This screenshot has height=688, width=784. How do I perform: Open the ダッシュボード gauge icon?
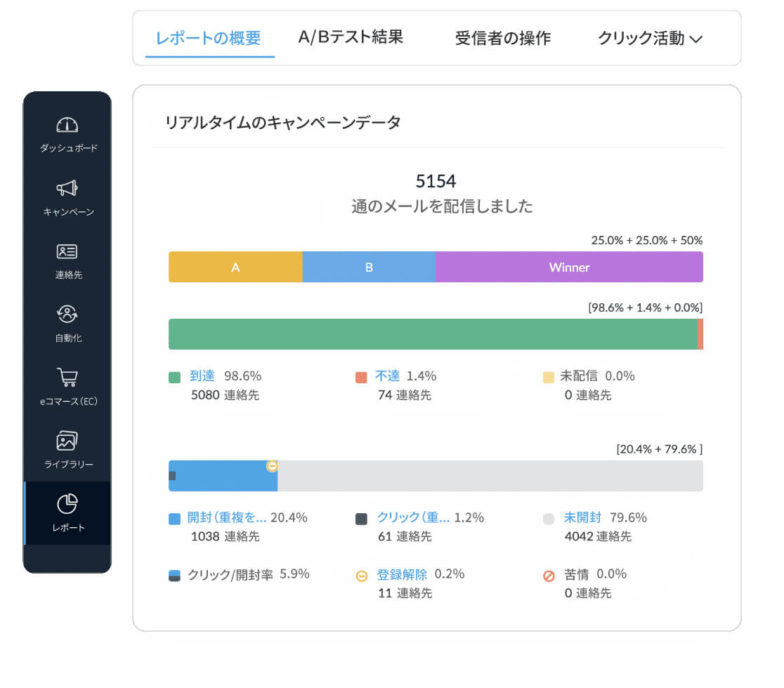pyautogui.click(x=67, y=125)
